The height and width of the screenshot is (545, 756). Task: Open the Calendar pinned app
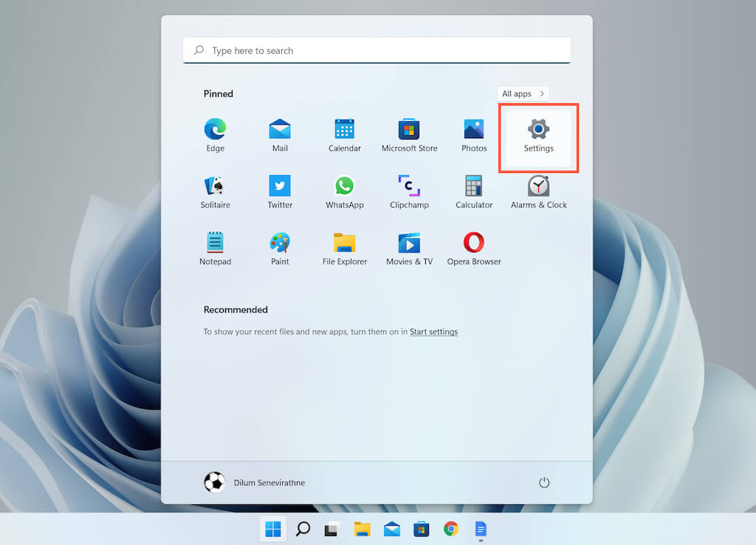pos(344,136)
